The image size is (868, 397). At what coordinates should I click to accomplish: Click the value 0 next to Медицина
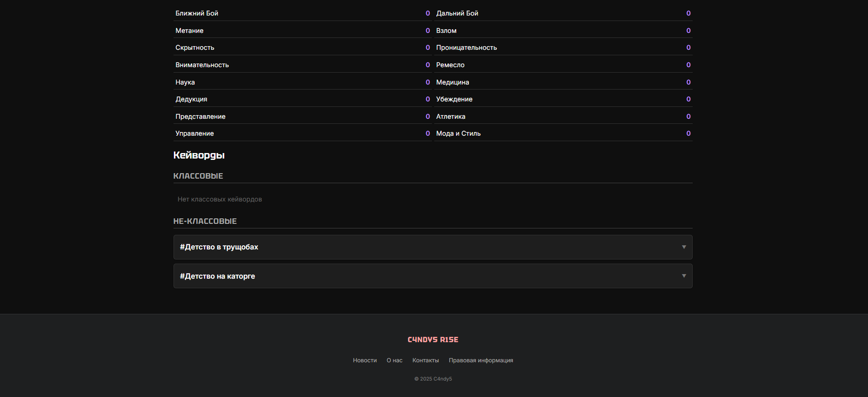click(689, 82)
